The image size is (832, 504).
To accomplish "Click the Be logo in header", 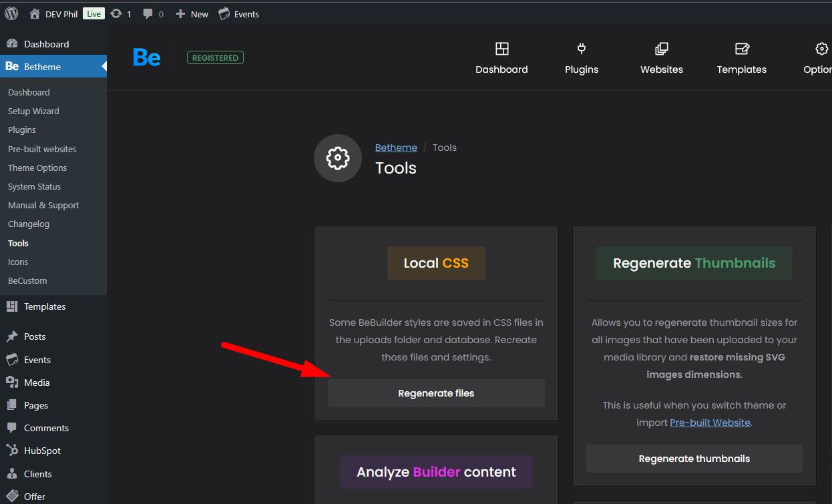I will (146, 58).
